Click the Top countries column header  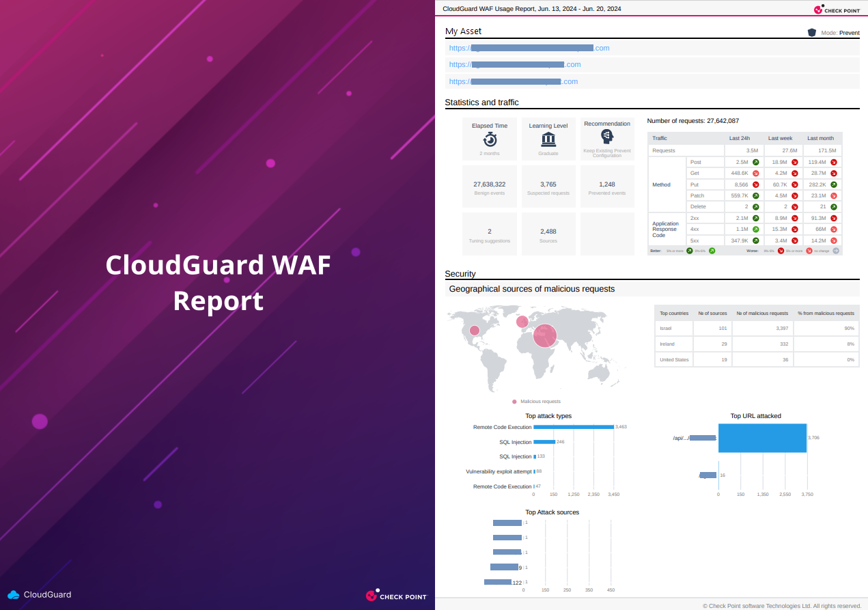coord(674,314)
